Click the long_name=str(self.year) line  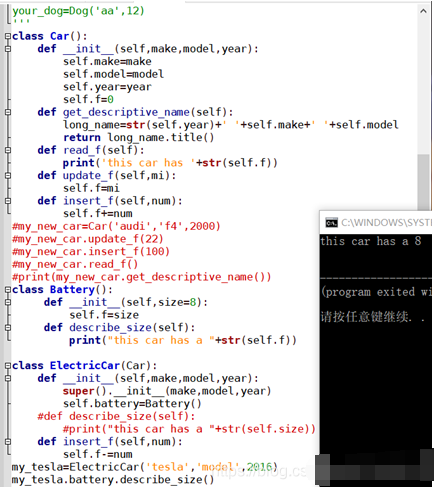(x=231, y=125)
